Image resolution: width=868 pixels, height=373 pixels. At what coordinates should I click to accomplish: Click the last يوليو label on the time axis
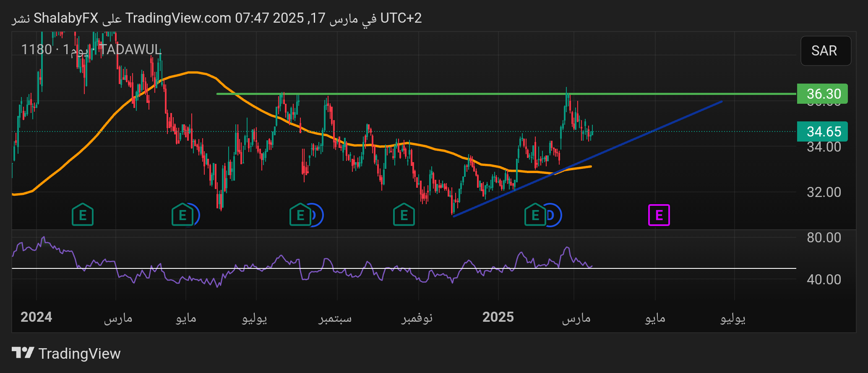point(733,318)
